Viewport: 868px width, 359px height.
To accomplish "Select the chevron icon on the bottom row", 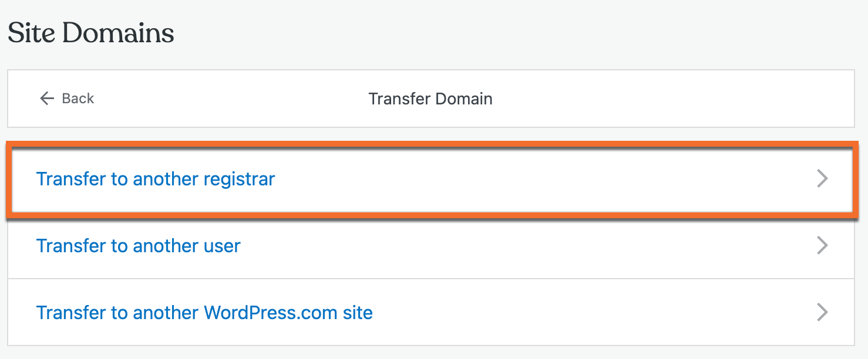I will coord(822,312).
